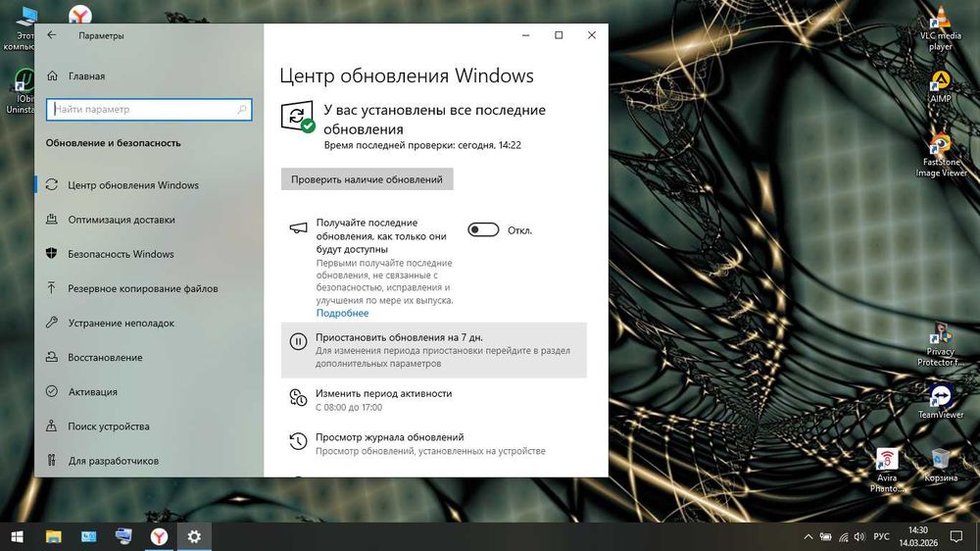Image resolution: width=980 pixels, height=551 pixels.
Task: Show hidden tray icons chevron
Action: (808, 536)
